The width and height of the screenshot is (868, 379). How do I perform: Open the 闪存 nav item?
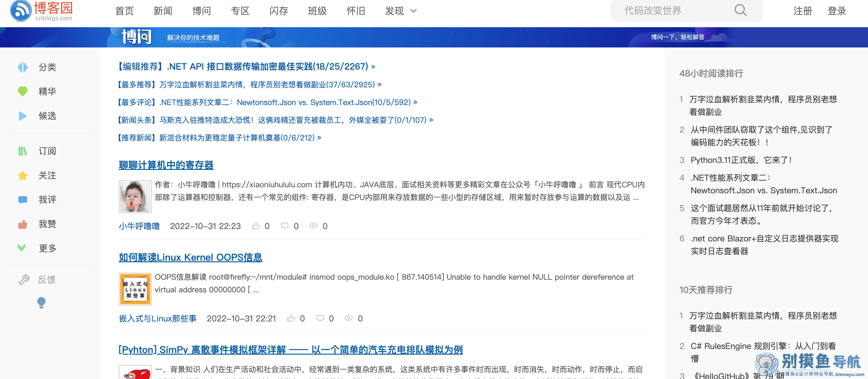279,11
